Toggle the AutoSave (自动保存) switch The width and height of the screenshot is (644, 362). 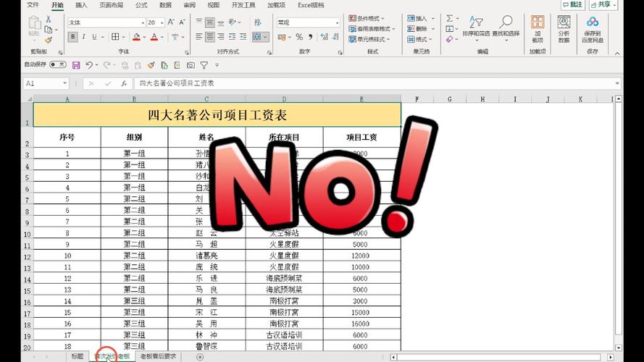pyautogui.click(x=57, y=64)
